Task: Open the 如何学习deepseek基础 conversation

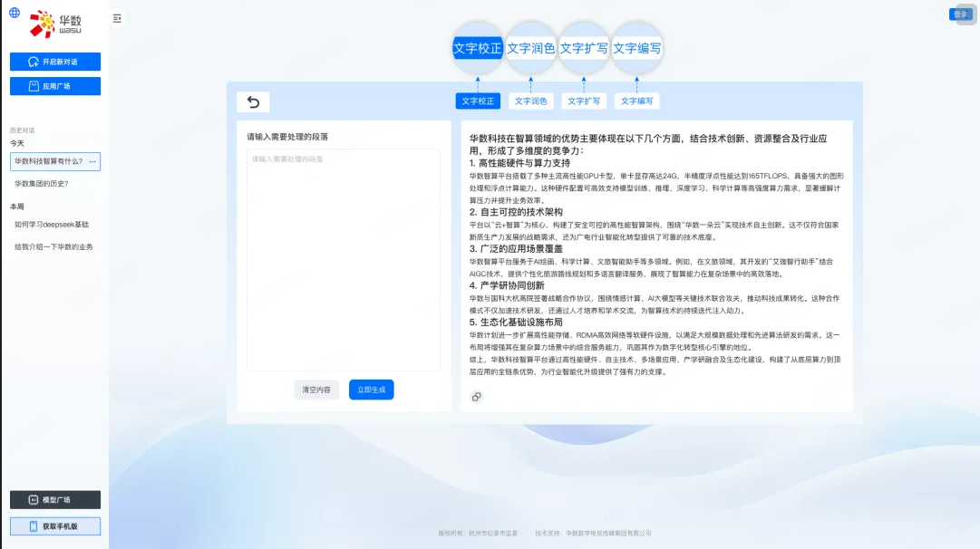Action: click(x=52, y=225)
